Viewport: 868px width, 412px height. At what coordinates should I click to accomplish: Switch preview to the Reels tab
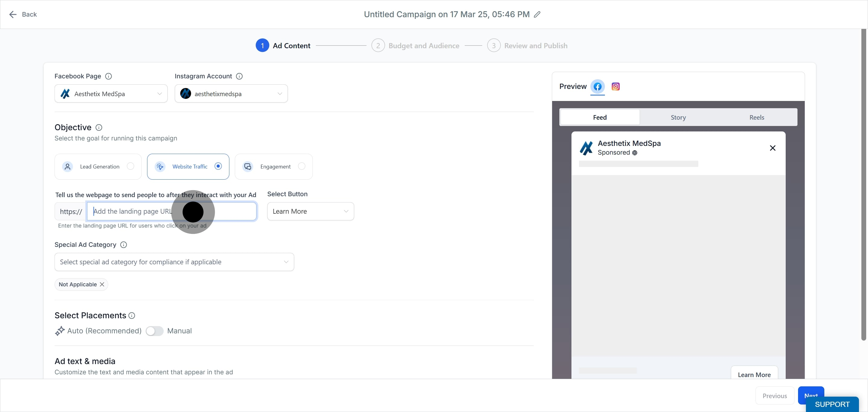[756, 117]
